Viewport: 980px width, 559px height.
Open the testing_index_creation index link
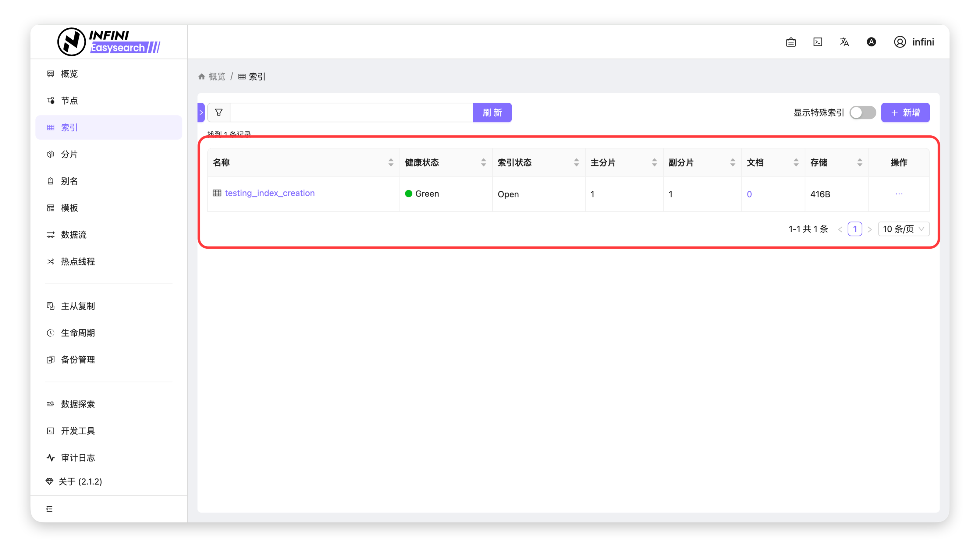[269, 193]
